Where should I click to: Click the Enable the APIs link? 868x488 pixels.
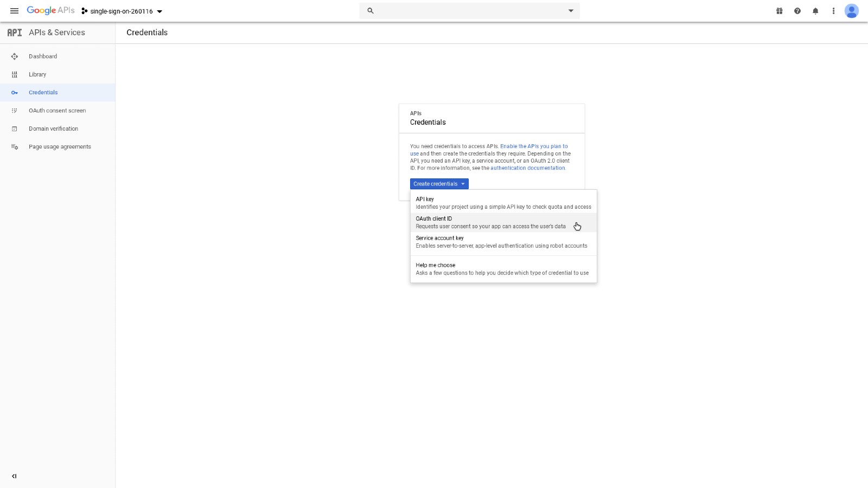click(x=534, y=146)
